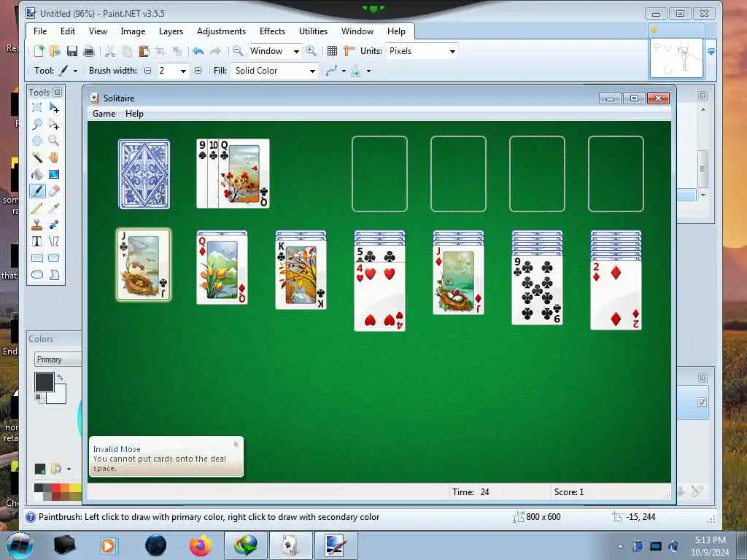
Task: Click the Zoom In magnifier icon
Action: pos(311,51)
